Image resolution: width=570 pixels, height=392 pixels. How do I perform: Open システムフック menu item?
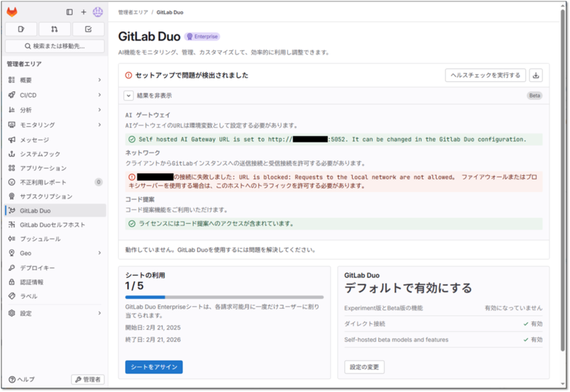(x=56, y=154)
